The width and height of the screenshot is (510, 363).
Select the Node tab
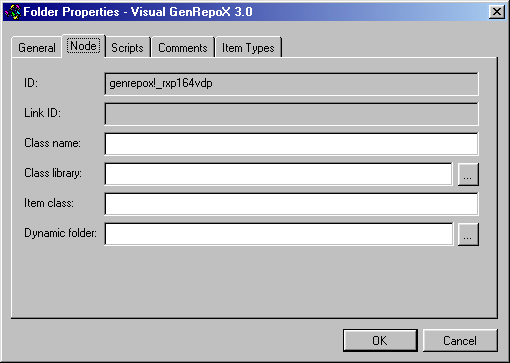coord(83,46)
